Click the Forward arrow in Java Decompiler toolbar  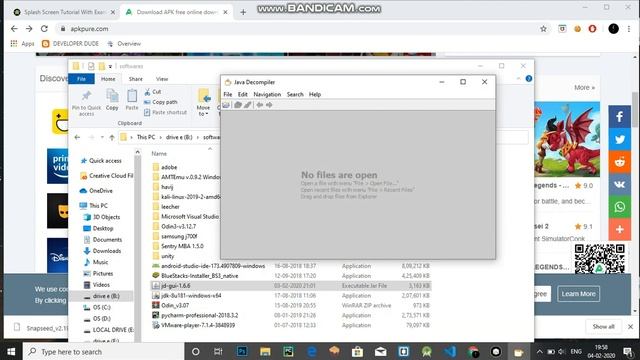(x=269, y=105)
